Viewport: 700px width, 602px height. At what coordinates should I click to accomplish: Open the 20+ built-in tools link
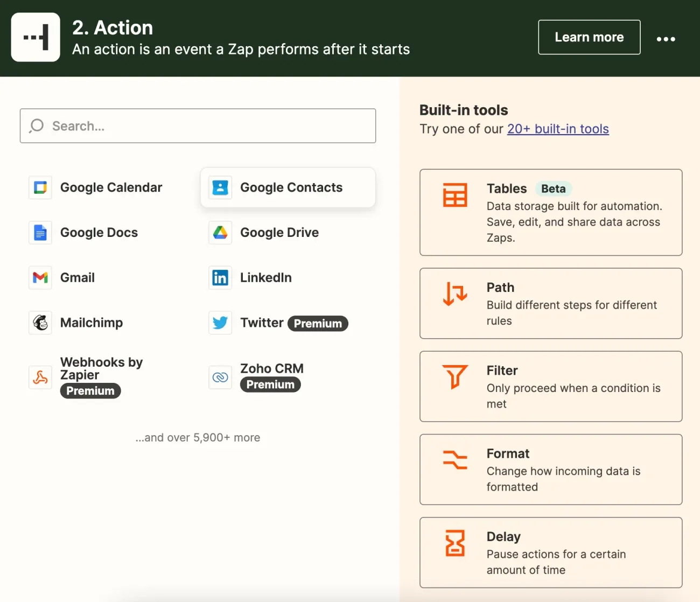tap(558, 129)
